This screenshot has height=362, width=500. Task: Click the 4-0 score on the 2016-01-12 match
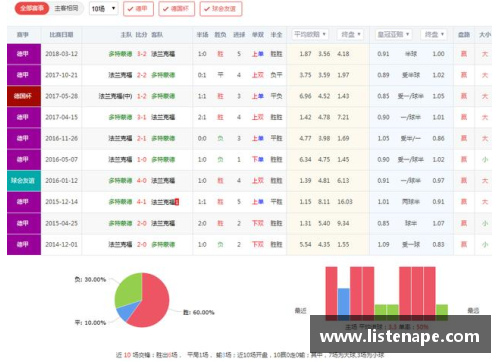(142, 181)
